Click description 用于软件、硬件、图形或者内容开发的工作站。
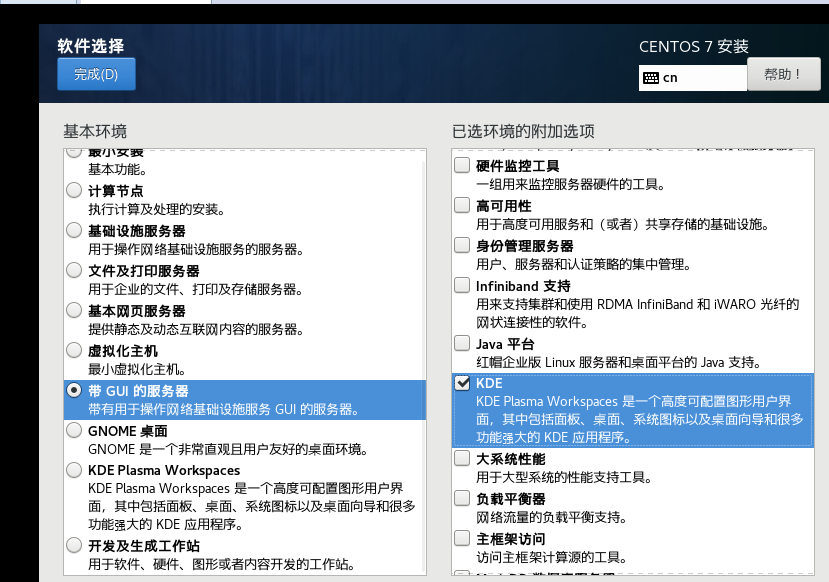The height and width of the screenshot is (582, 829). (x=222, y=565)
